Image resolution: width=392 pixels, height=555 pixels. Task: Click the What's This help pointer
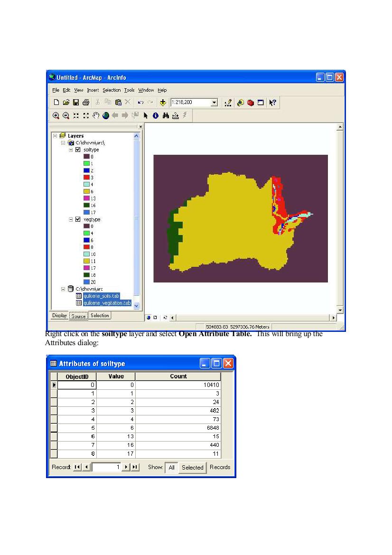[x=272, y=103]
